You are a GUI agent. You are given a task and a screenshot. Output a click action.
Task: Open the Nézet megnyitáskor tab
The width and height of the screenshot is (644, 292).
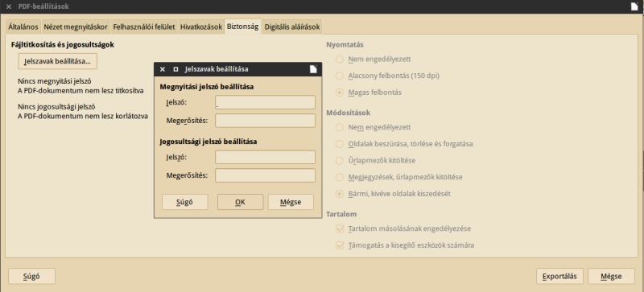click(76, 27)
